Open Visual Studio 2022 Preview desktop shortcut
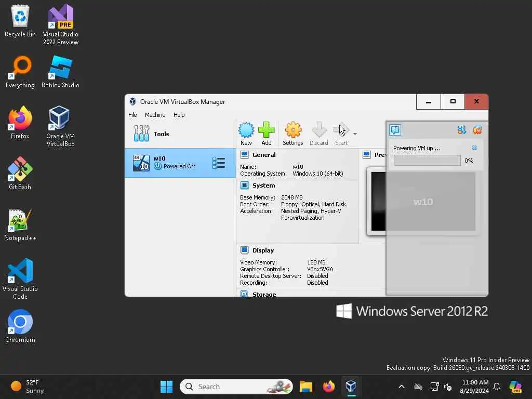Image resolution: width=532 pixels, height=399 pixels. tap(61, 24)
